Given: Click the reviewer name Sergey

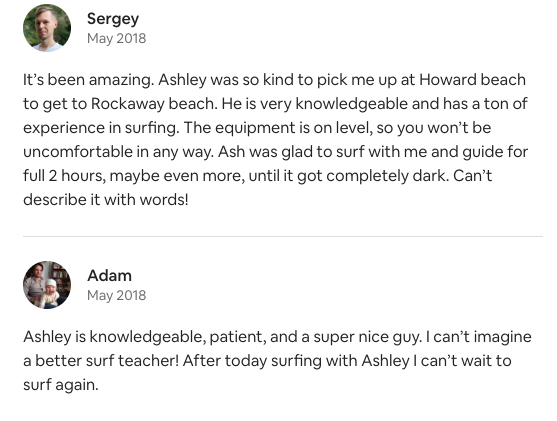Looking at the screenshot, I should pos(113,19).
